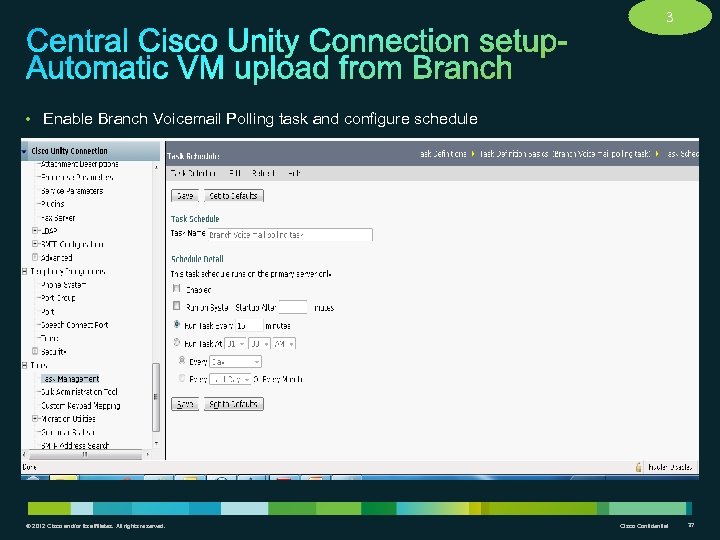
Task: Click the Task Name input field
Action: click(290, 235)
